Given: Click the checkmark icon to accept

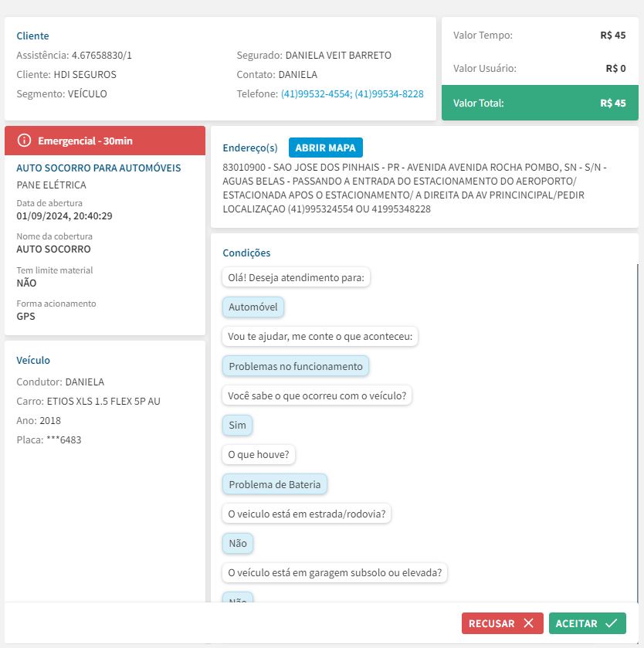Looking at the screenshot, I should (x=612, y=623).
